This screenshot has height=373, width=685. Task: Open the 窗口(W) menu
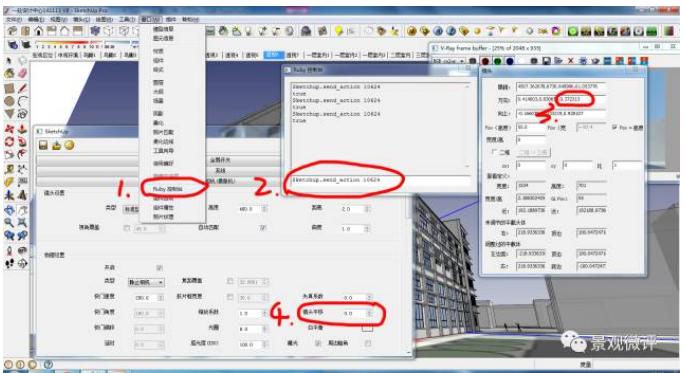click(x=150, y=19)
